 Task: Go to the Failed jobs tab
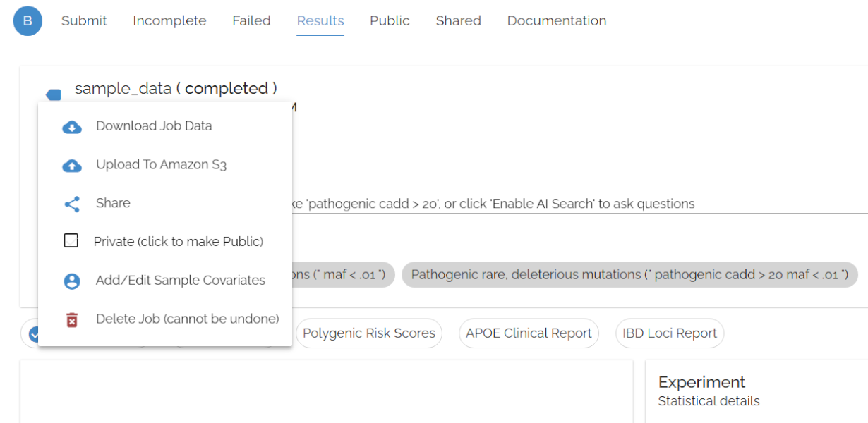[x=251, y=21]
